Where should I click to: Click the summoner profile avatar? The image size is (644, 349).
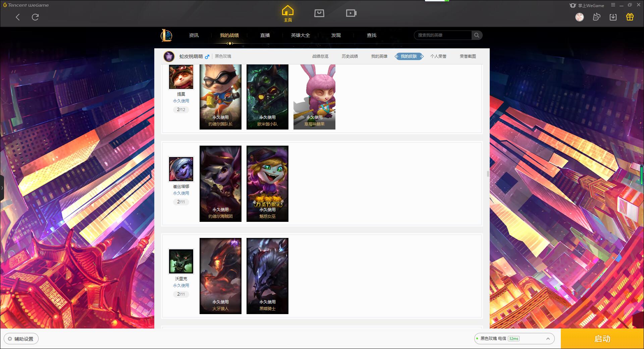pos(169,56)
